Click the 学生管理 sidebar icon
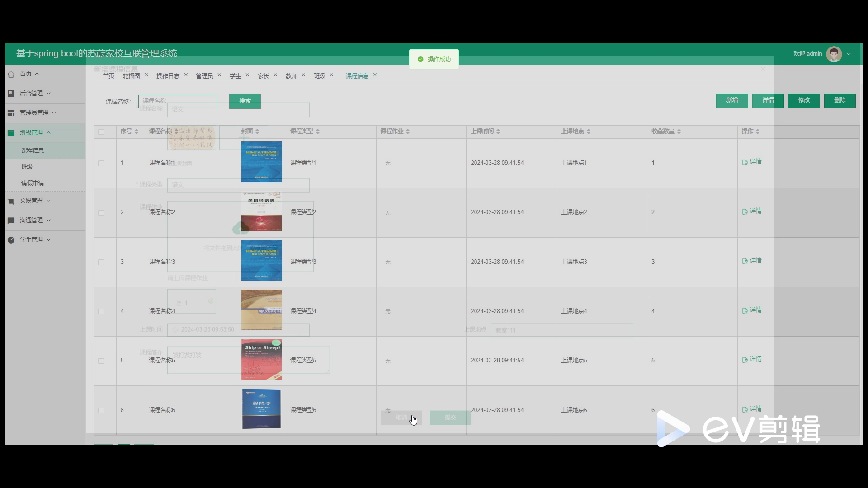Screen dimensions: 868x488 coord(11,239)
